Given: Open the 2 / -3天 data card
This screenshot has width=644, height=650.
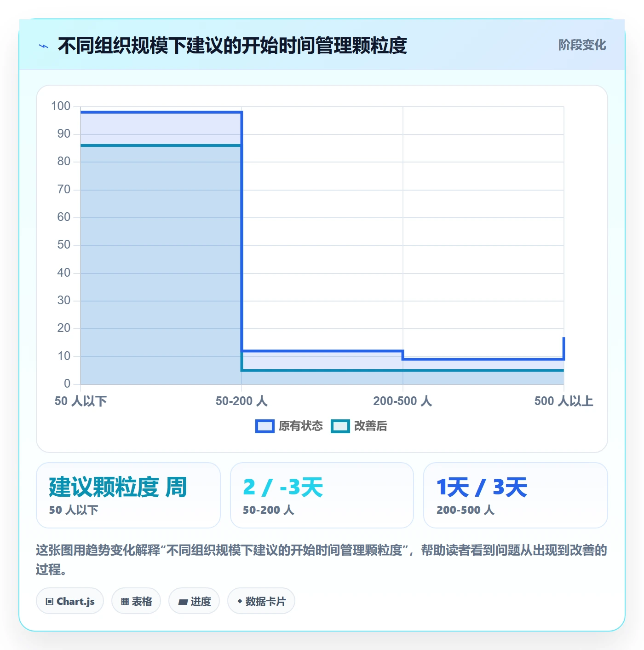Looking at the screenshot, I should click(x=322, y=495).
